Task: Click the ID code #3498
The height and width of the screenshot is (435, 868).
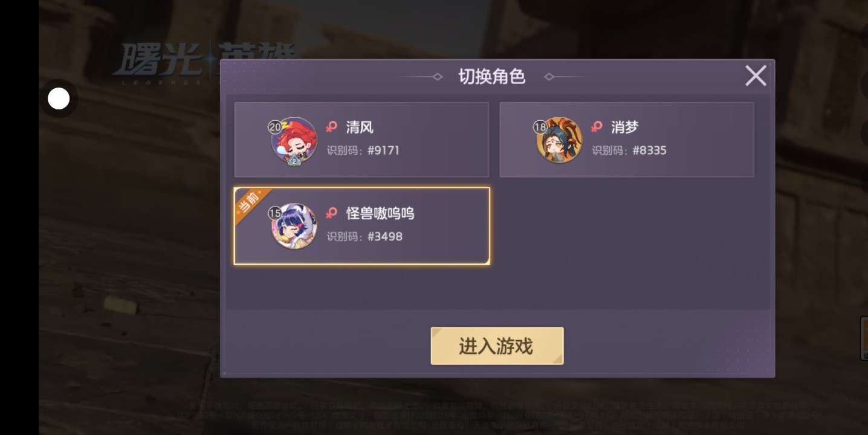Action: (x=384, y=237)
